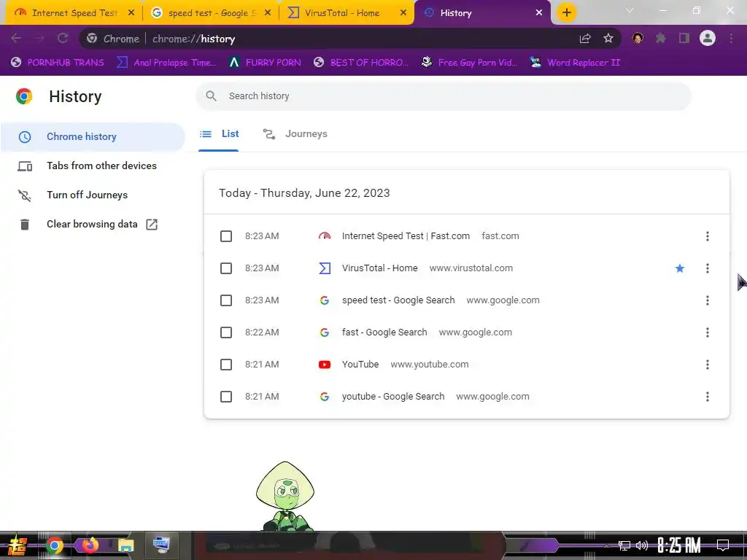This screenshot has width=747, height=560.
Task: Open the fast - Google Search history link
Action: coord(384,332)
